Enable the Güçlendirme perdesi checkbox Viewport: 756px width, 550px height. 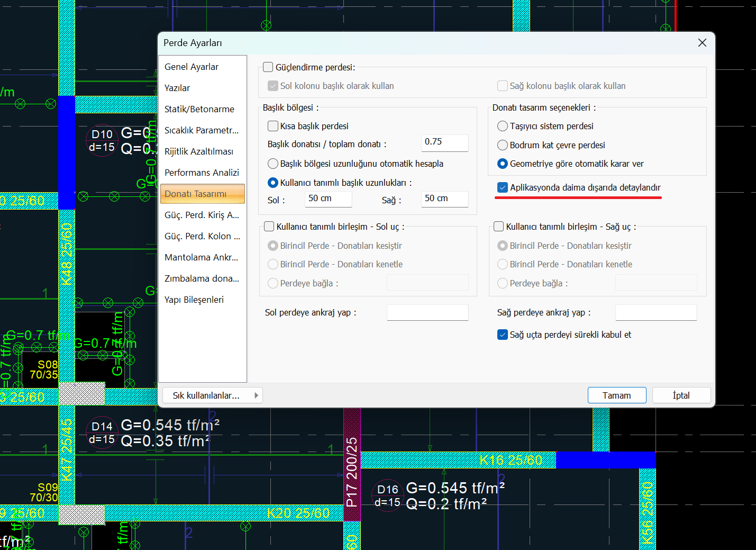[268, 67]
